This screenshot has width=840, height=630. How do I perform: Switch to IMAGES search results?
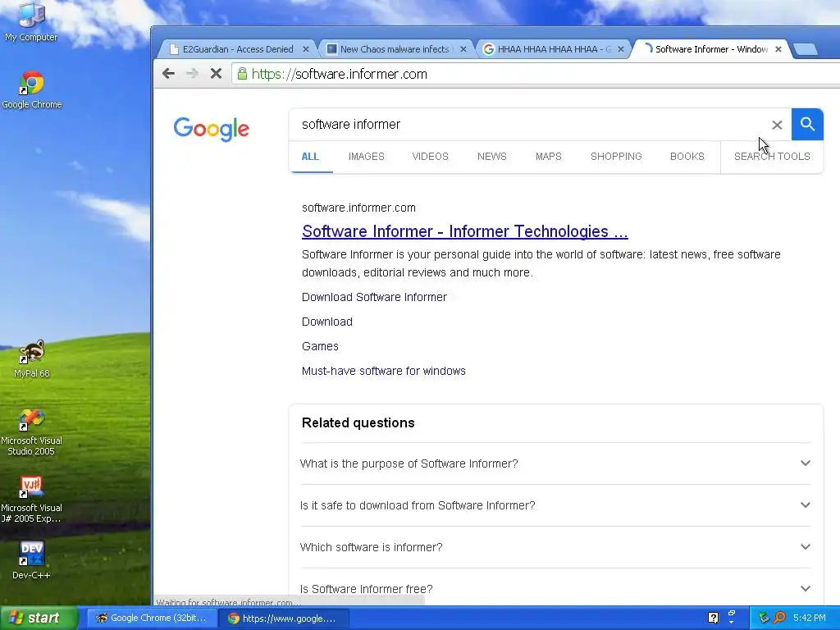click(367, 157)
